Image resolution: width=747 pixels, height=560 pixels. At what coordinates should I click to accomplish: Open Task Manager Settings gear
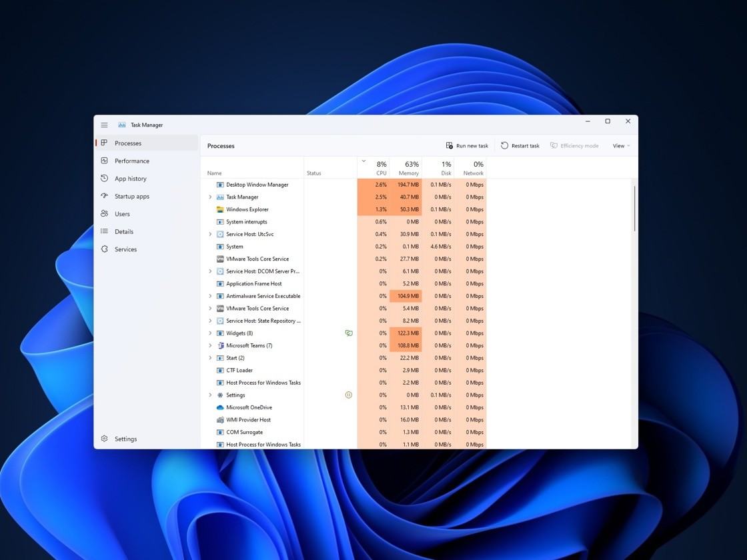tap(104, 439)
